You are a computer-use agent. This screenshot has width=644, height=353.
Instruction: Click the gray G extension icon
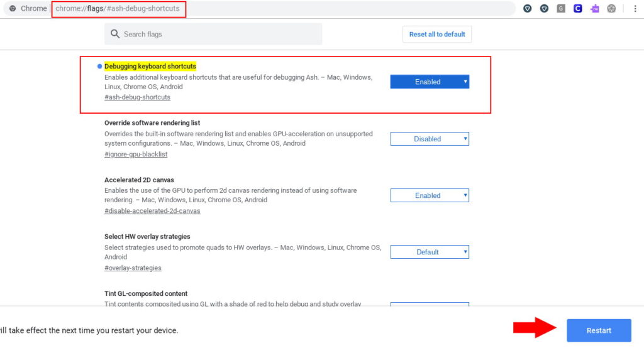pos(561,9)
